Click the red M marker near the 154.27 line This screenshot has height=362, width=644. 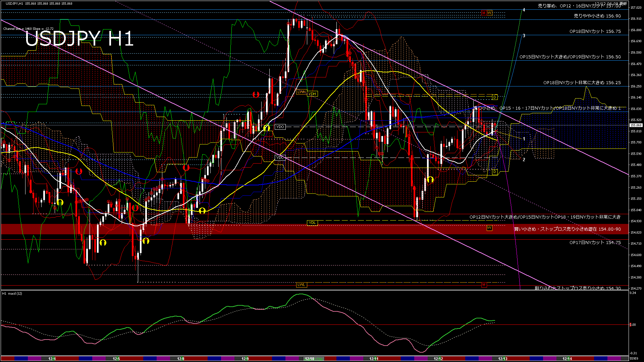483,285
